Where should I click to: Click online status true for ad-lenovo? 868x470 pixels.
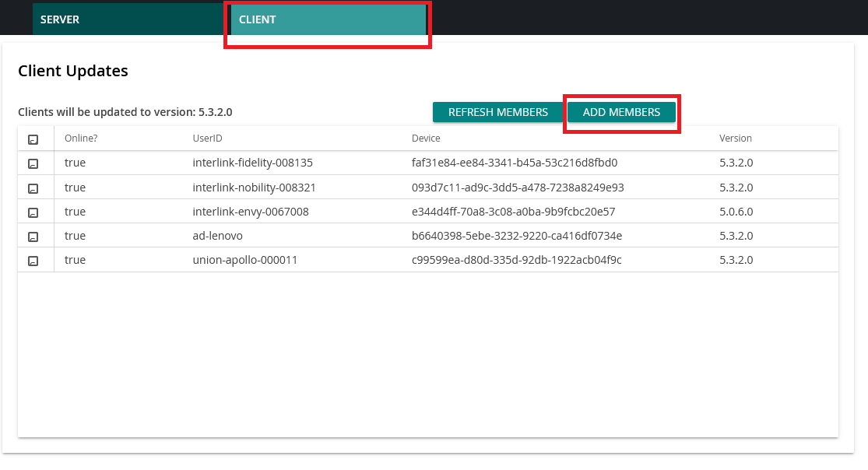click(x=75, y=236)
